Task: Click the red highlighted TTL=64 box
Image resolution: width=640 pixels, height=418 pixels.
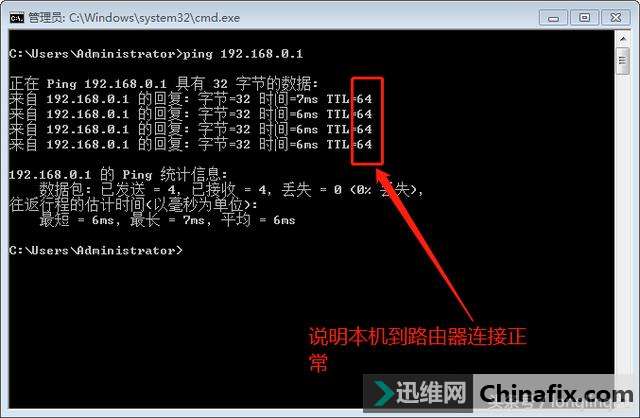Action: tap(367, 121)
